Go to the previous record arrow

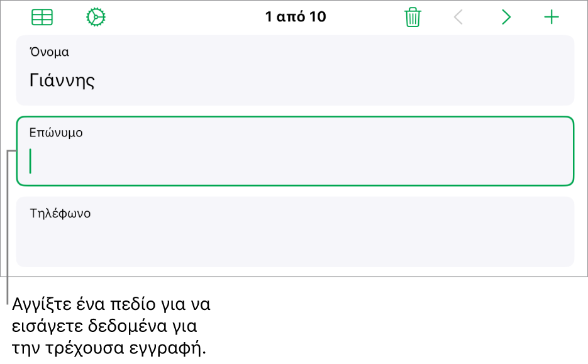tap(458, 17)
